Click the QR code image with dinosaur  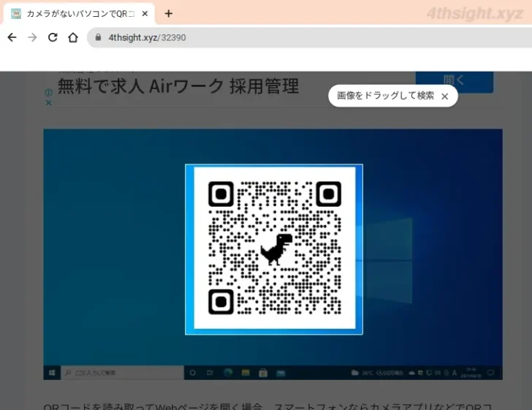point(274,248)
